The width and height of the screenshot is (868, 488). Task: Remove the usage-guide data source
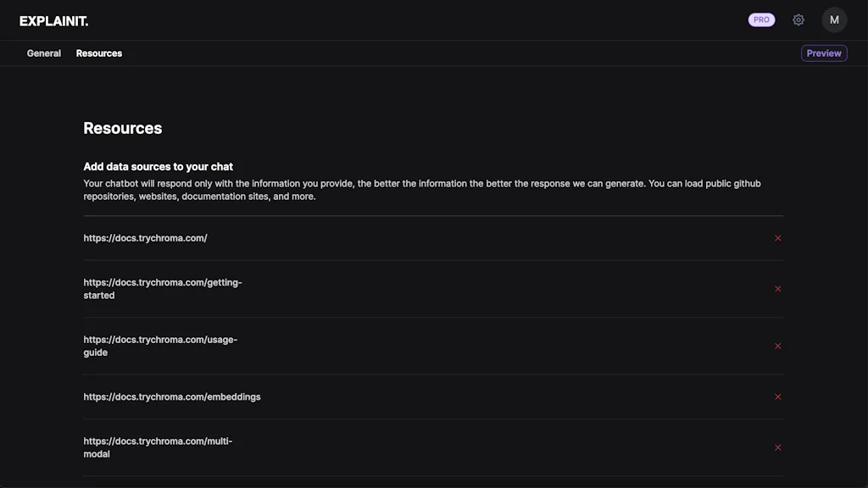[777, 346]
